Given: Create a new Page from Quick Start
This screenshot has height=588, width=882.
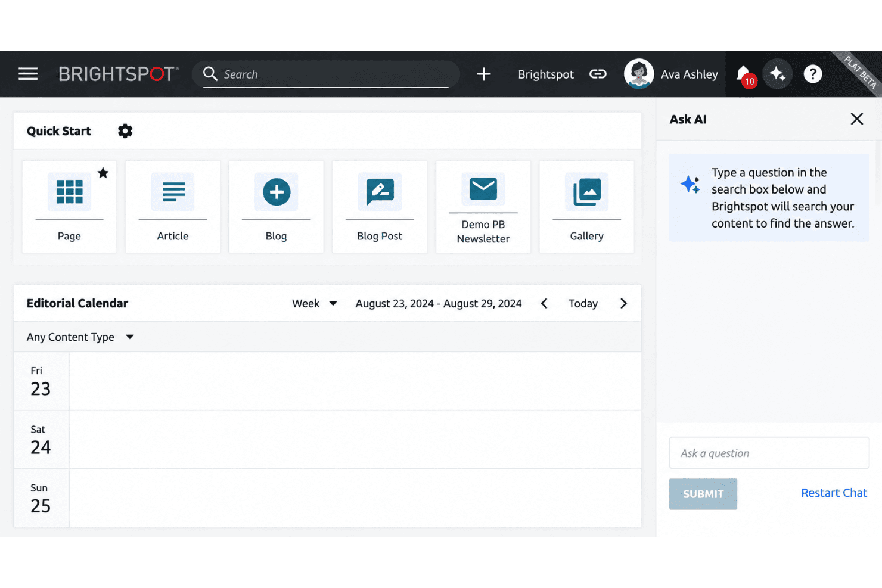Looking at the screenshot, I should (69, 207).
